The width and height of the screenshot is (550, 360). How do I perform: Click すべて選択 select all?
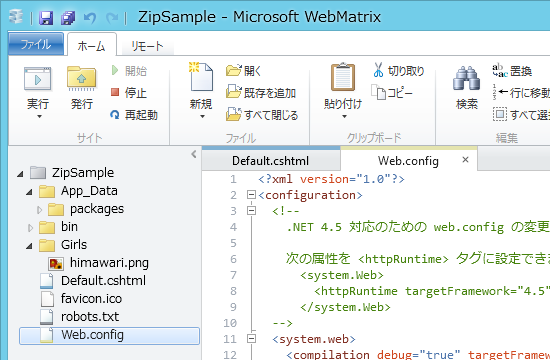[x=521, y=115]
